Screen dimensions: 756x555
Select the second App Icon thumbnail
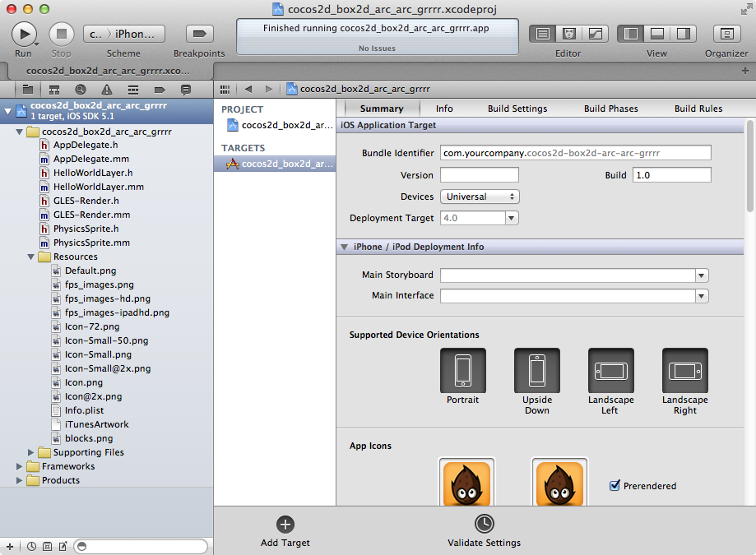(559, 482)
